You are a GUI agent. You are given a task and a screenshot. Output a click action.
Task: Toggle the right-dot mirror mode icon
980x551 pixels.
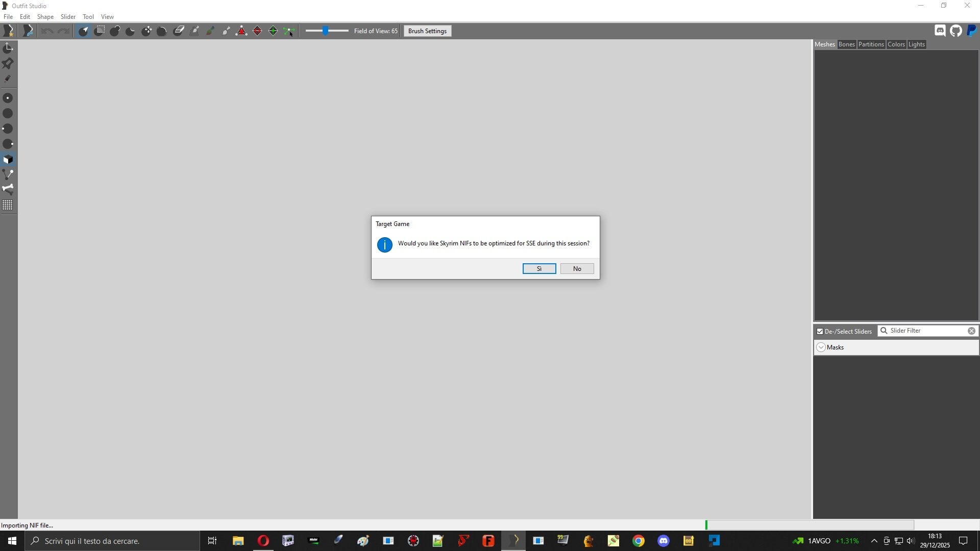pyautogui.click(x=8, y=144)
